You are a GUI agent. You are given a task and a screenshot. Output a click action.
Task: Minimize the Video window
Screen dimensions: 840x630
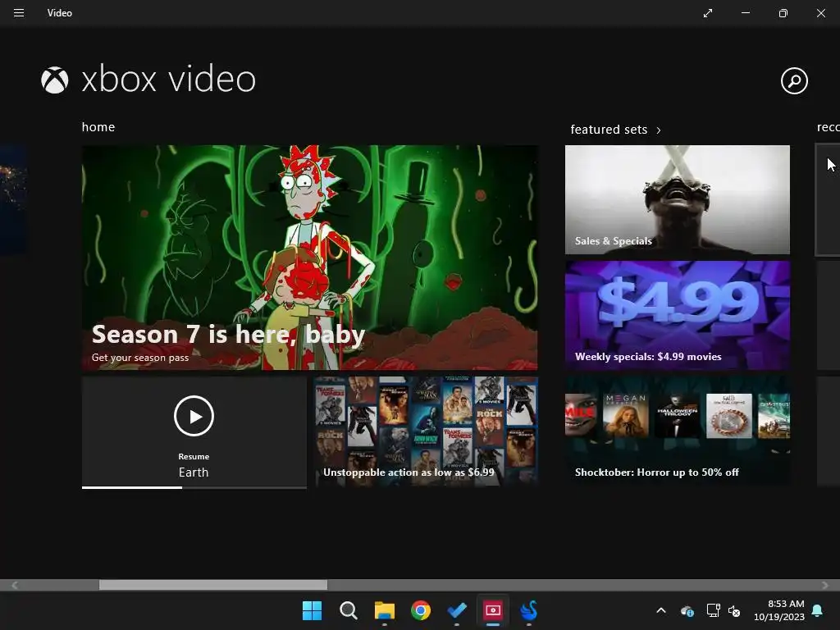click(x=745, y=13)
